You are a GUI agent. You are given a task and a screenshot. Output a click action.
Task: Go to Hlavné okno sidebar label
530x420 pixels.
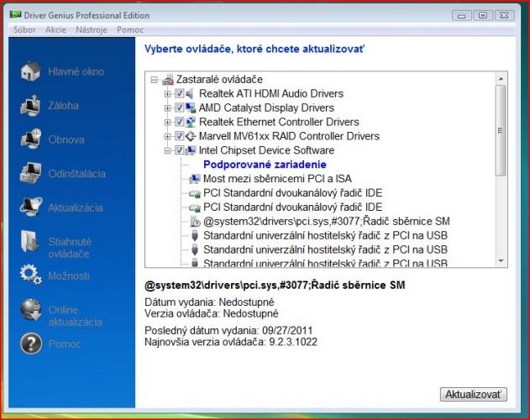point(76,71)
